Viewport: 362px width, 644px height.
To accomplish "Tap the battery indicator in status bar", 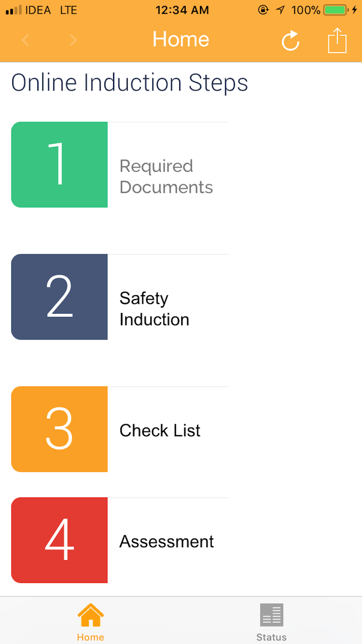I will tap(336, 10).
